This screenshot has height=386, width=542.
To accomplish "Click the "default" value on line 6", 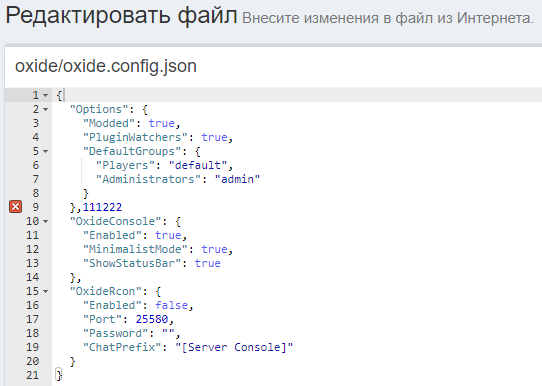I will click(x=198, y=165).
